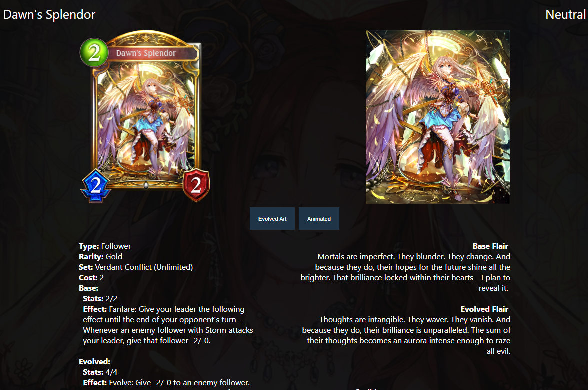The height and width of the screenshot is (390, 588).
Task: Click the Evolve effect description text
Action: (x=166, y=383)
